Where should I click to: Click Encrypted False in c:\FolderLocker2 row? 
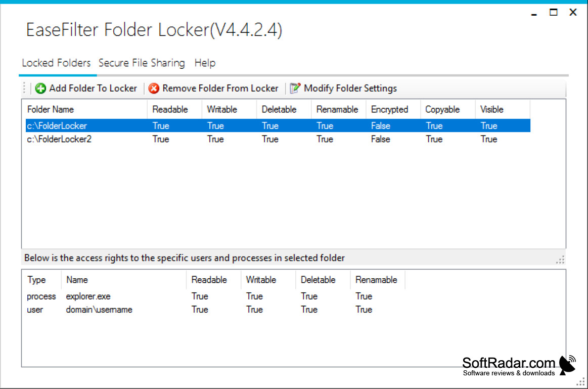(x=381, y=139)
